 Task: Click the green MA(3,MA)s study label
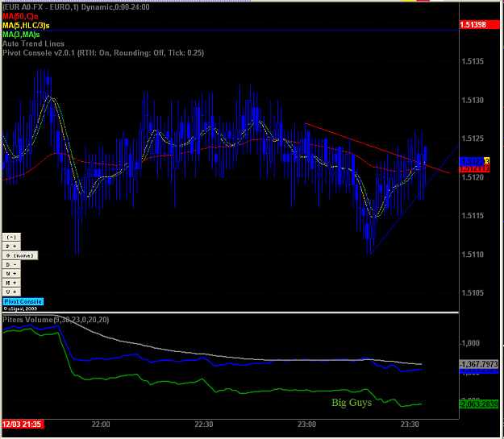[x=21, y=35]
